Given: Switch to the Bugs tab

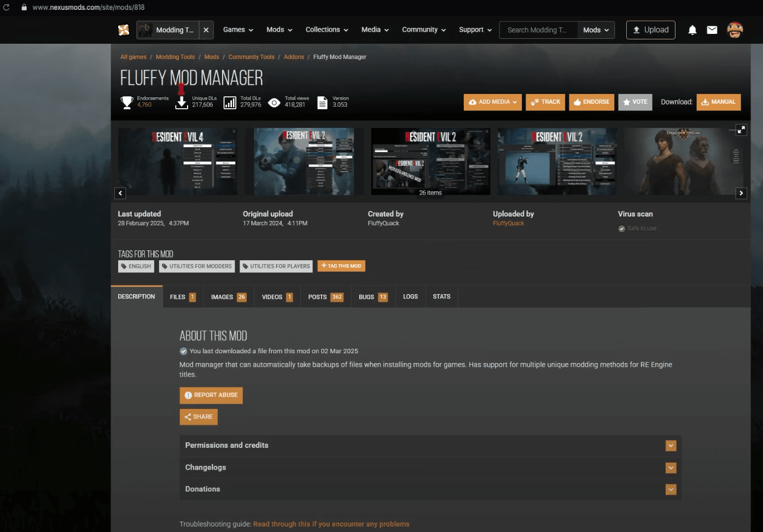Looking at the screenshot, I should (373, 297).
